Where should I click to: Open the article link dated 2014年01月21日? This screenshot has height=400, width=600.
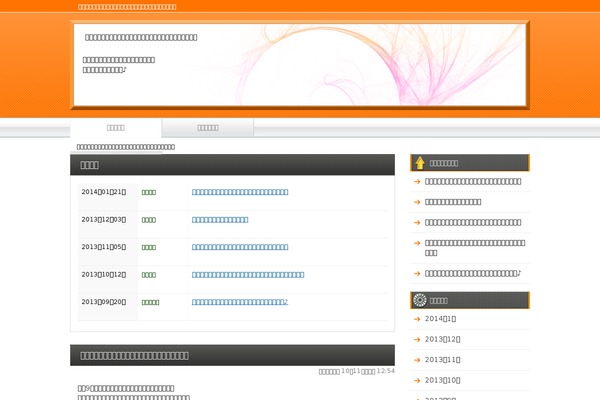(240, 192)
